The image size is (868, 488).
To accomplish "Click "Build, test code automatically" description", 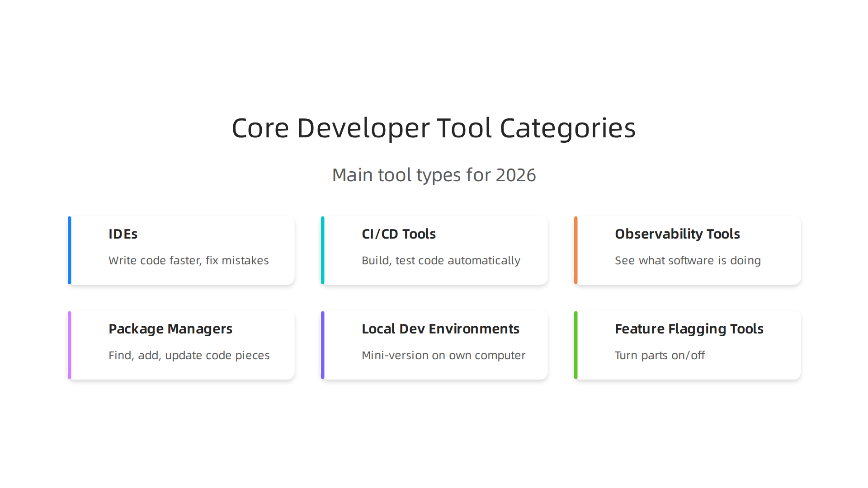I will tap(441, 261).
